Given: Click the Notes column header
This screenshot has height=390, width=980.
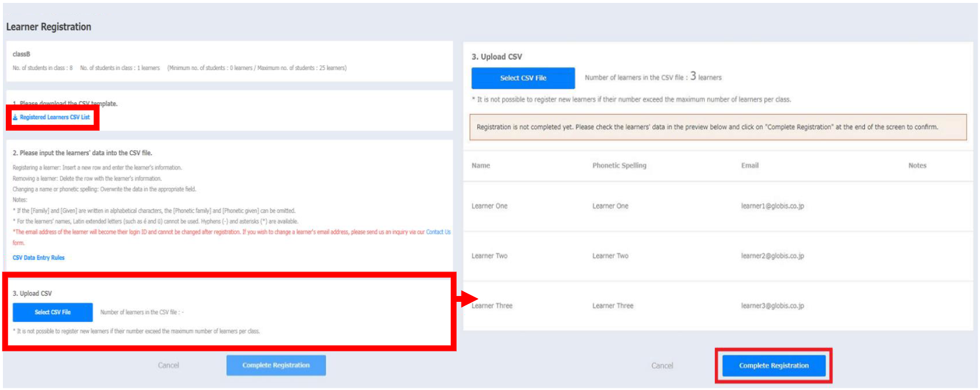Looking at the screenshot, I should coord(917,166).
